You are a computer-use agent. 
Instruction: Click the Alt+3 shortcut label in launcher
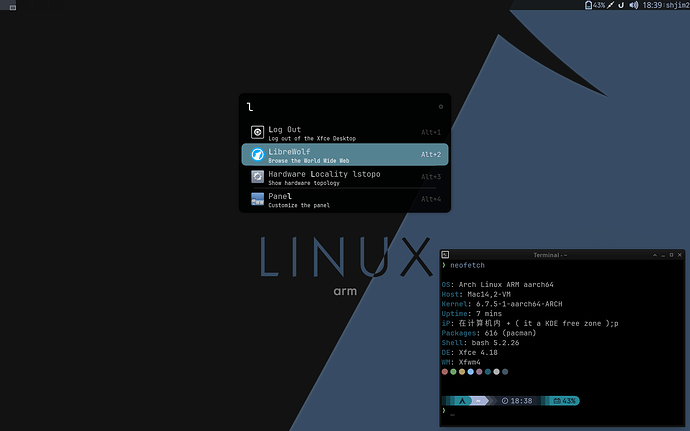coord(431,177)
